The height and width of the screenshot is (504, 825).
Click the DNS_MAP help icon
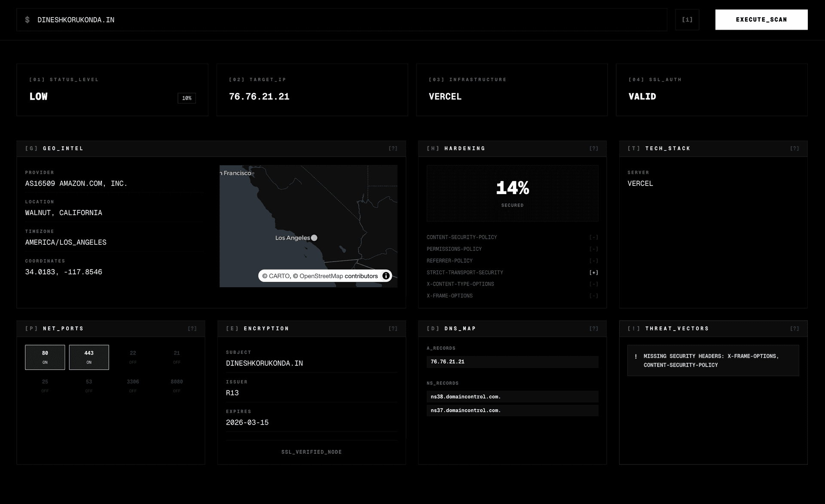[593, 328]
